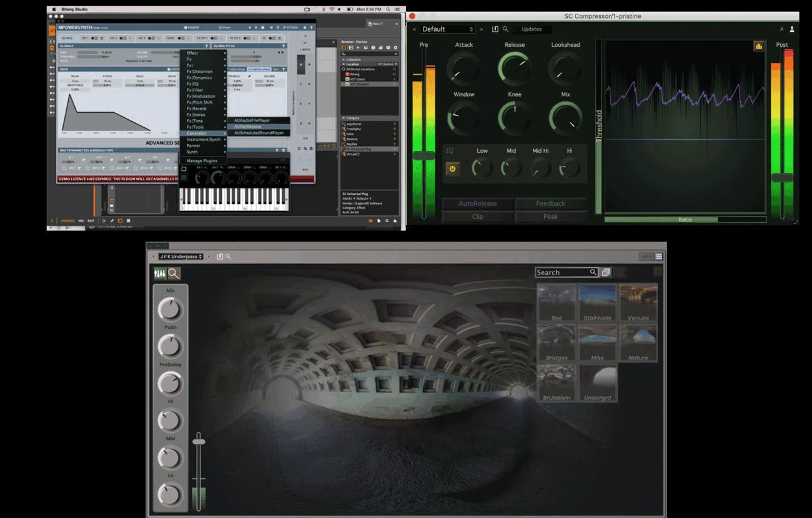Open the spectrum analyzer icon in SC Compressor
Image resolution: width=812 pixels, height=518 pixels.
pyautogui.click(x=759, y=46)
